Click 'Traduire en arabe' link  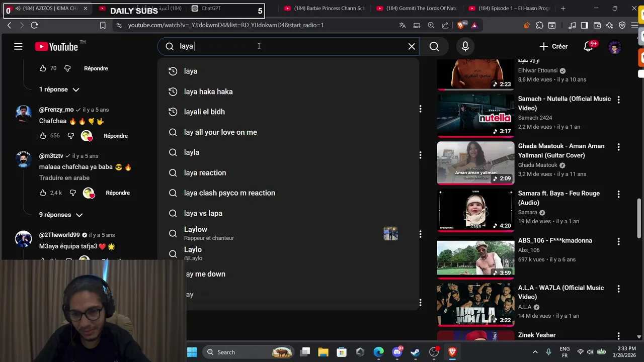pyautogui.click(x=64, y=178)
